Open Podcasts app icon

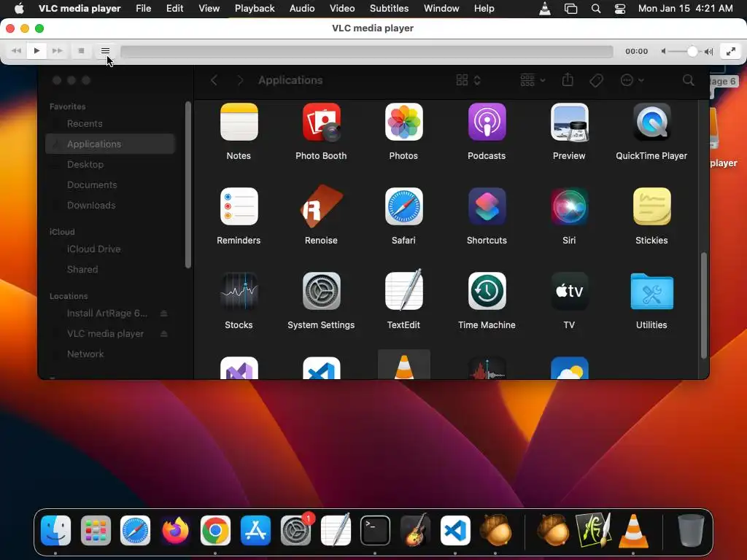point(487,122)
